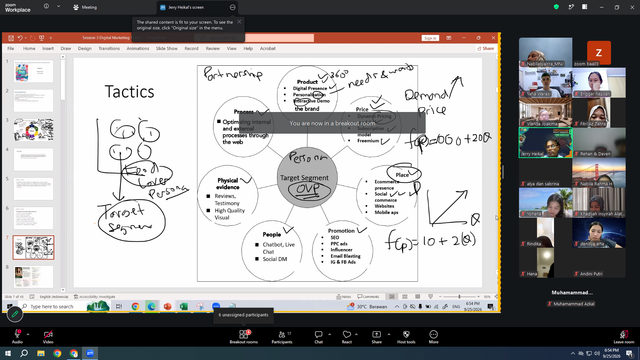Click the Leave room button

(624, 336)
